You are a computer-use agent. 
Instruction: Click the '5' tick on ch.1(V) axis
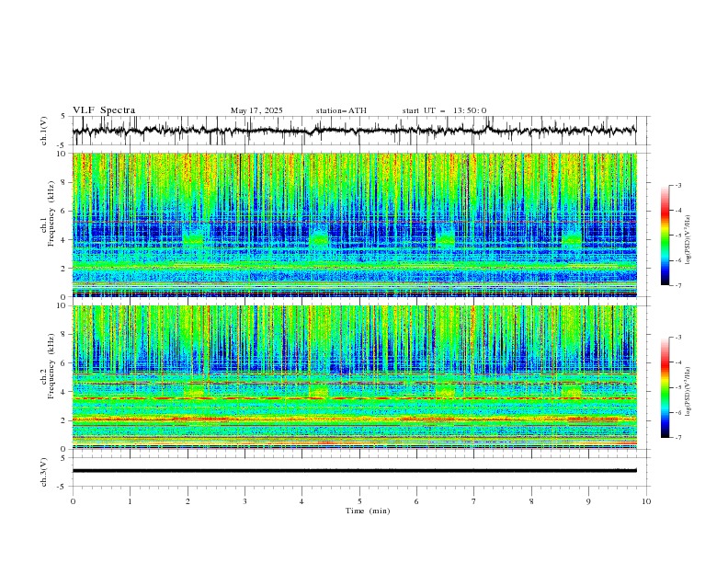point(63,117)
